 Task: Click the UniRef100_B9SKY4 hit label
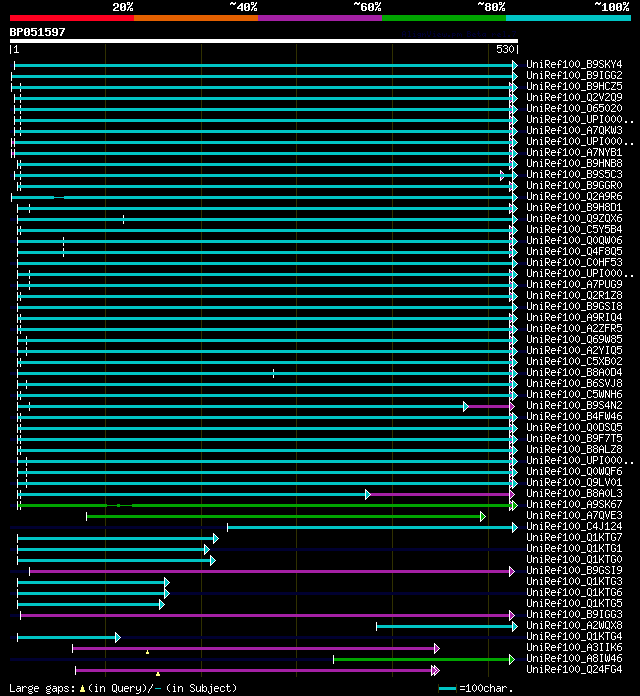pyautogui.click(x=574, y=64)
